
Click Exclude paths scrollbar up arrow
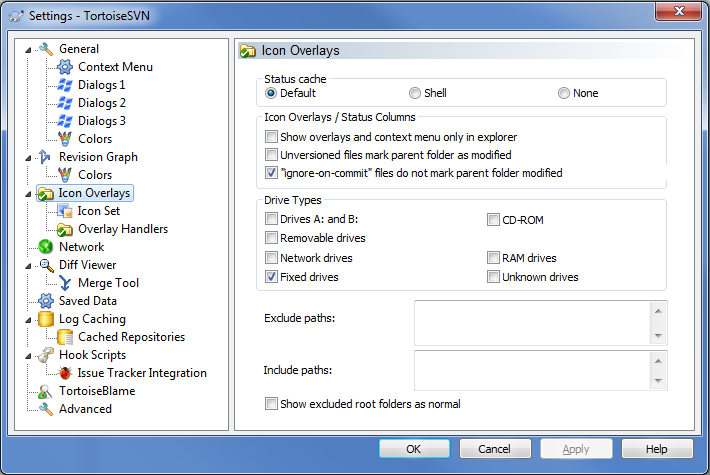pos(658,311)
